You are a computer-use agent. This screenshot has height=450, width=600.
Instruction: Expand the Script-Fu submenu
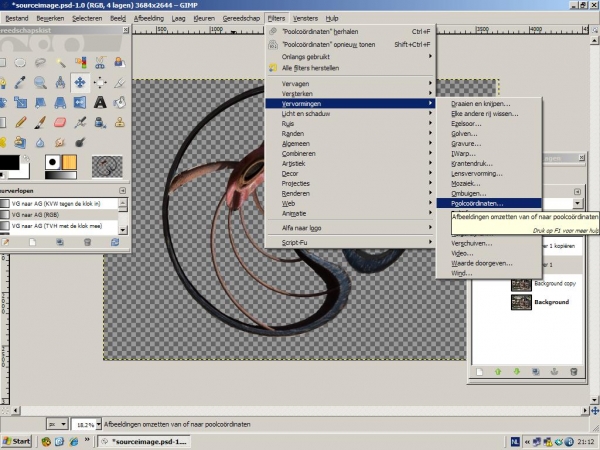(351, 242)
